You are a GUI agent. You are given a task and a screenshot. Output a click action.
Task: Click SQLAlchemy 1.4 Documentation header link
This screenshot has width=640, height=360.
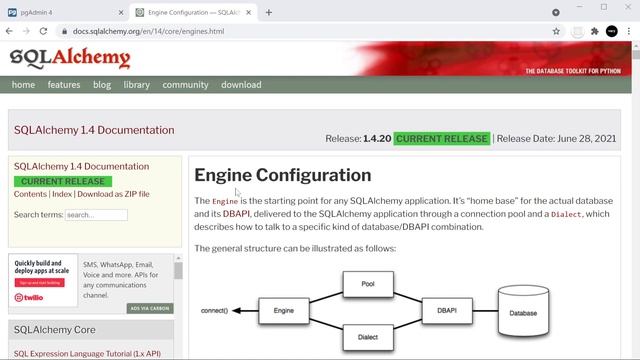click(x=94, y=130)
